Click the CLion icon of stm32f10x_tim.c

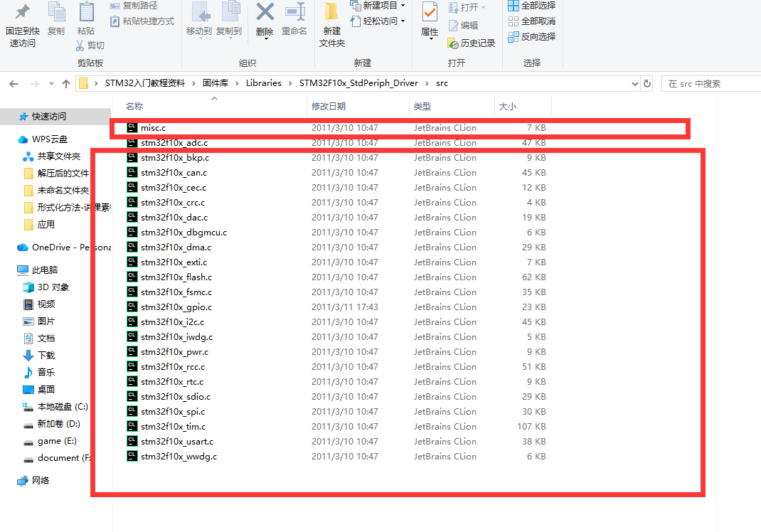132,426
